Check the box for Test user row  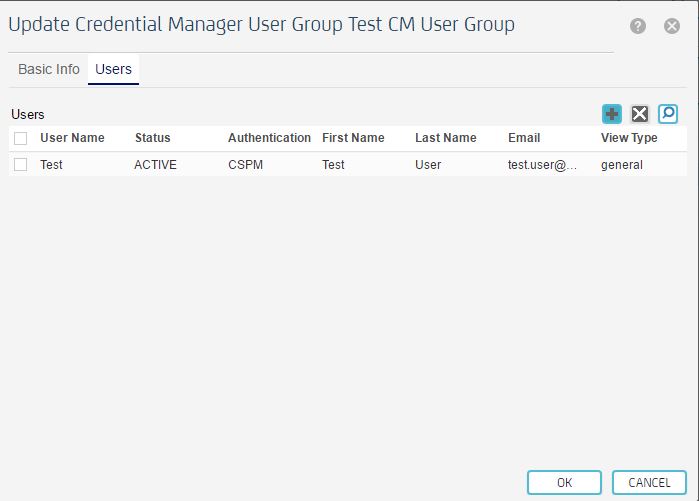coord(21,165)
